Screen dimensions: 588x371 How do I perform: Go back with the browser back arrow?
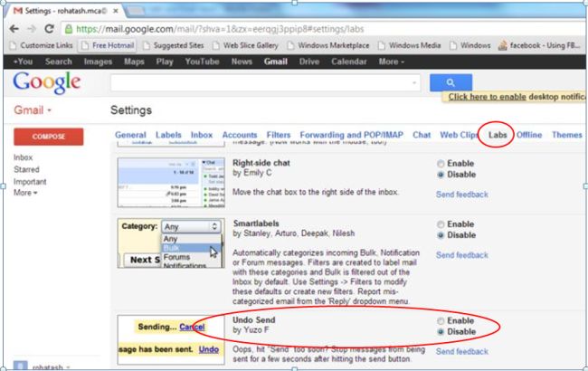click(14, 29)
